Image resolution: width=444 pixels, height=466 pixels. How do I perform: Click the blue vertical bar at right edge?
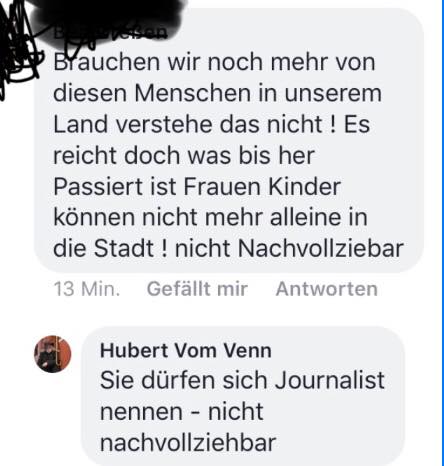point(442,233)
